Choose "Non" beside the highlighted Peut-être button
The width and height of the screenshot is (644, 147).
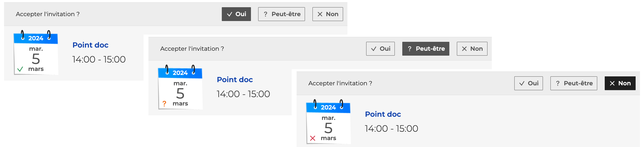click(x=472, y=49)
